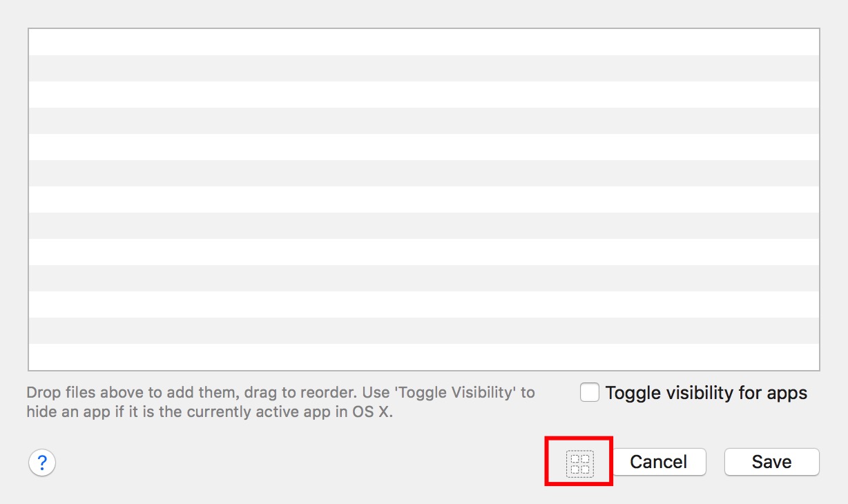This screenshot has width=848, height=504.
Task: Select the second row (first gray stripe)
Action: [424, 68]
